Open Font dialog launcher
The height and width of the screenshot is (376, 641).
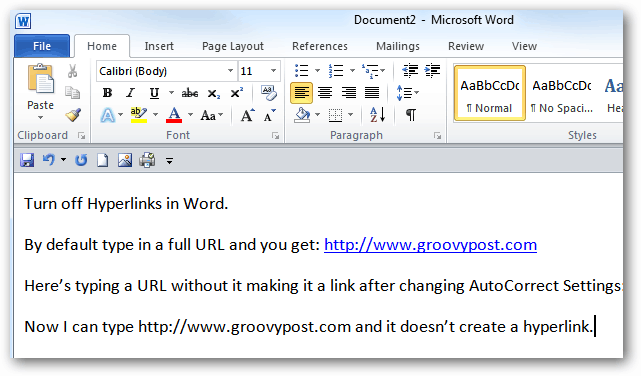click(276, 136)
